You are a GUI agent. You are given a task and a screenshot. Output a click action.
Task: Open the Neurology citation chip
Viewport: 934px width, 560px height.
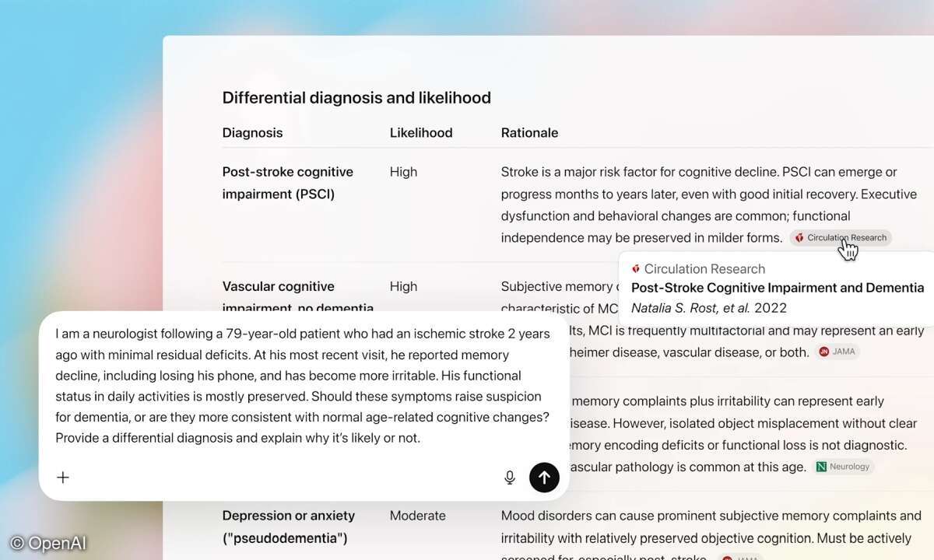pos(844,467)
